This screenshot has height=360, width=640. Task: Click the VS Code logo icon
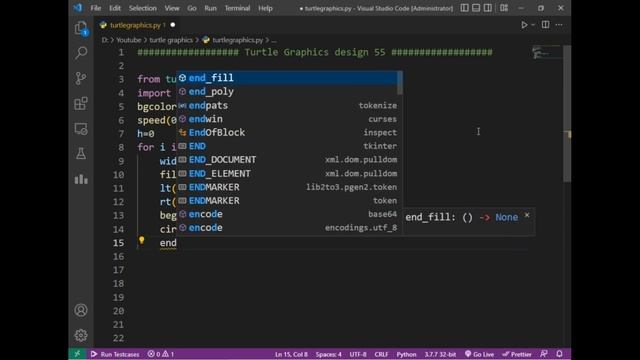pyautogui.click(x=78, y=8)
